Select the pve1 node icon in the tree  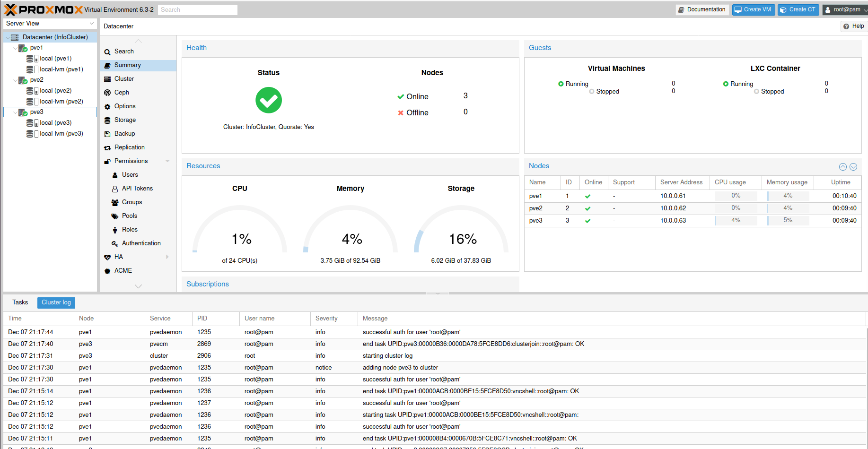pos(23,48)
